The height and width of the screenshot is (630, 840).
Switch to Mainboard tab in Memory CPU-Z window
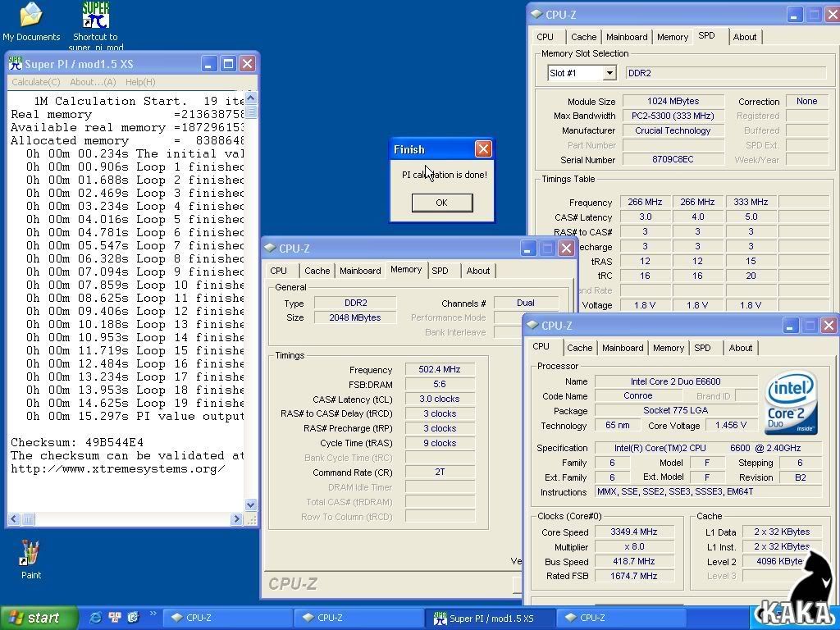click(360, 271)
